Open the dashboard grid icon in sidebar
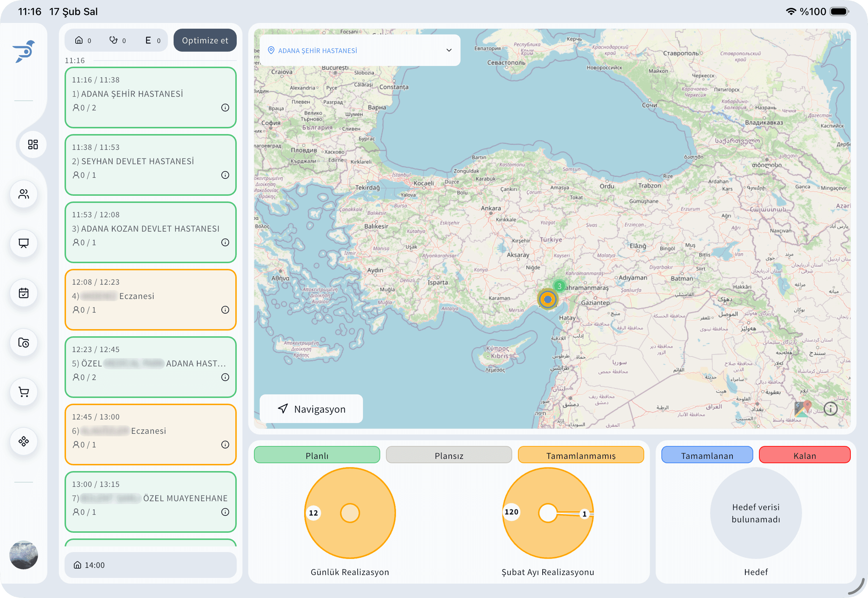868x598 pixels. 33,144
